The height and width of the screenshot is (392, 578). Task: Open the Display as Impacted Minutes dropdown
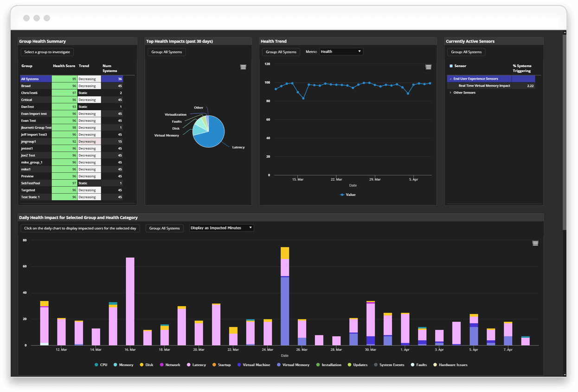[221, 228]
